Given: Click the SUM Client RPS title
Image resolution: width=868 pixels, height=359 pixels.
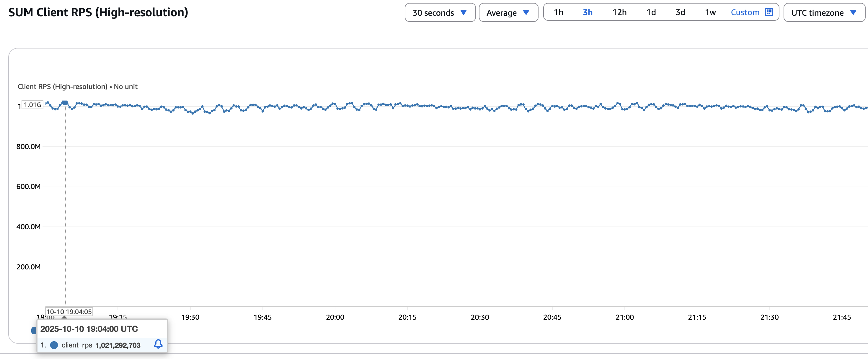Looking at the screenshot, I should coord(98,12).
